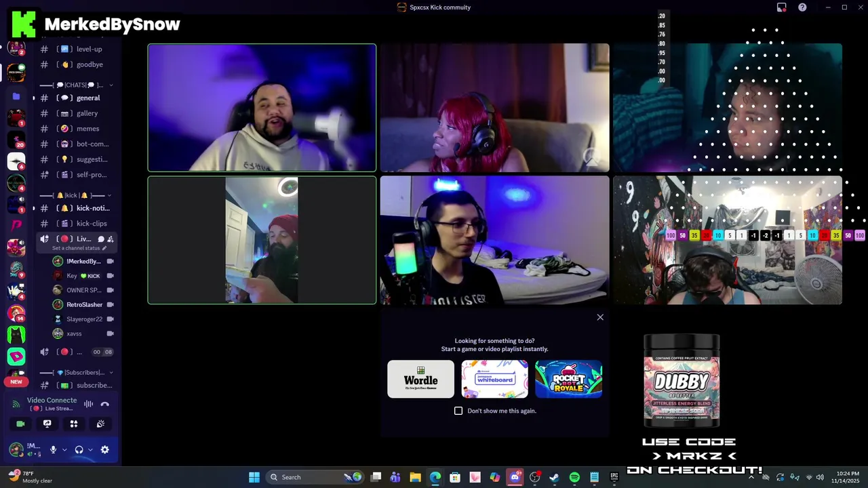The height and width of the screenshot is (488, 868).
Task: Open the soundboard icon
Action: [x=100, y=424]
